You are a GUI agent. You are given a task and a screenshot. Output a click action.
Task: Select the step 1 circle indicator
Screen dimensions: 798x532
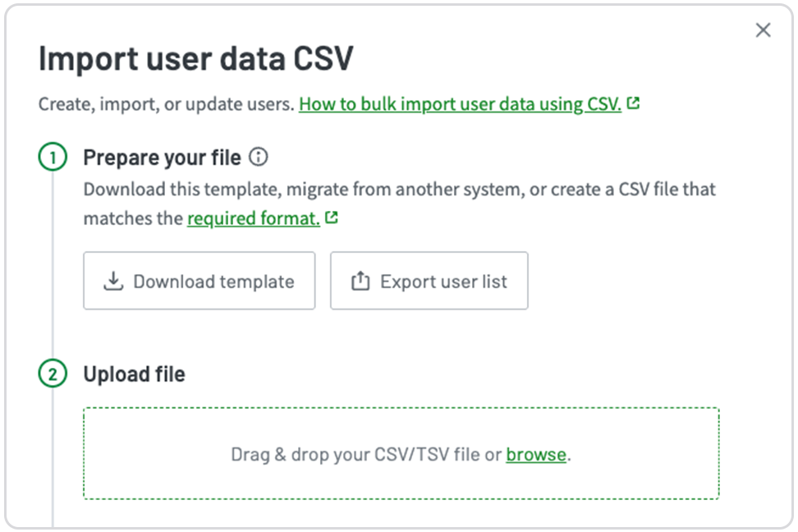coord(53,158)
